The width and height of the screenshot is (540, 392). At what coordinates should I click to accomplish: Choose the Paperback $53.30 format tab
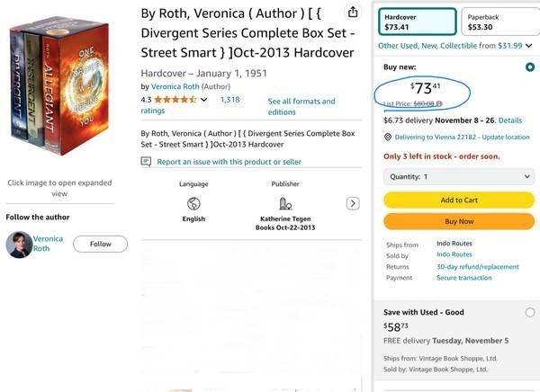[x=498, y=22]
